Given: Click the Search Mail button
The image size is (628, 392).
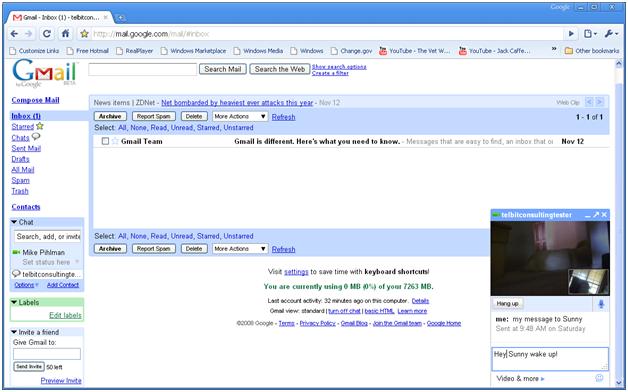Looking at the screenshot, I should click(x=223, y=69).
